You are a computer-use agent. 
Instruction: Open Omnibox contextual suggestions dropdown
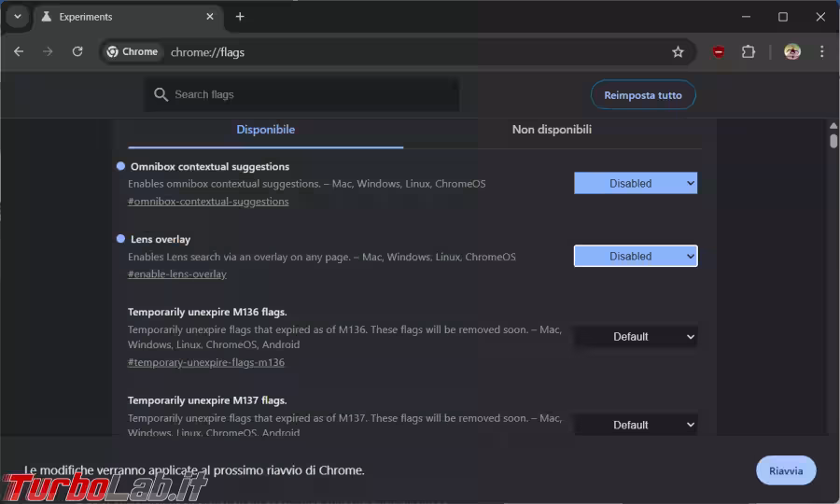pyautogui.click(x=635, y=184)
